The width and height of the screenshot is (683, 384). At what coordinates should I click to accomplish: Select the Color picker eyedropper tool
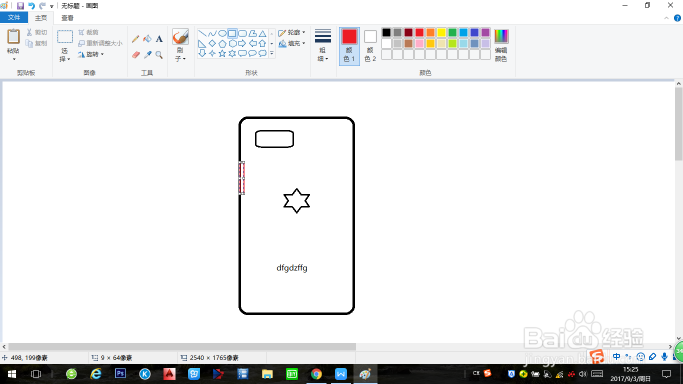147,55
